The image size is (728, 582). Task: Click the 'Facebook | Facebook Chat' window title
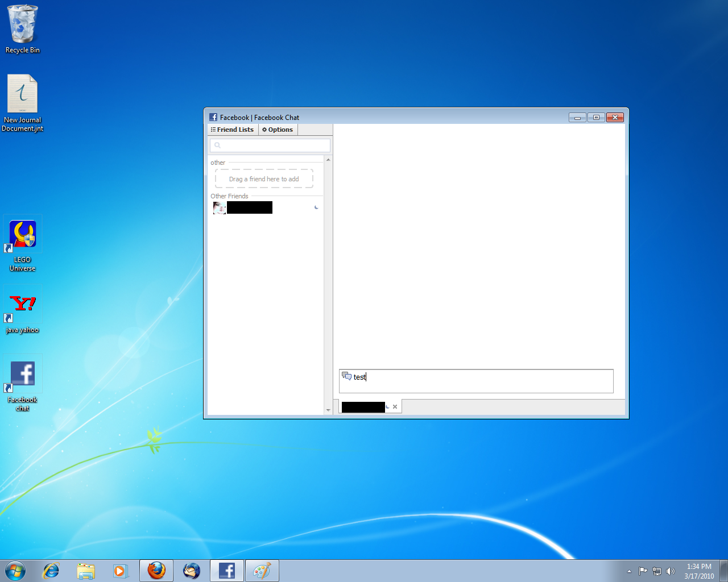(259, 118)
